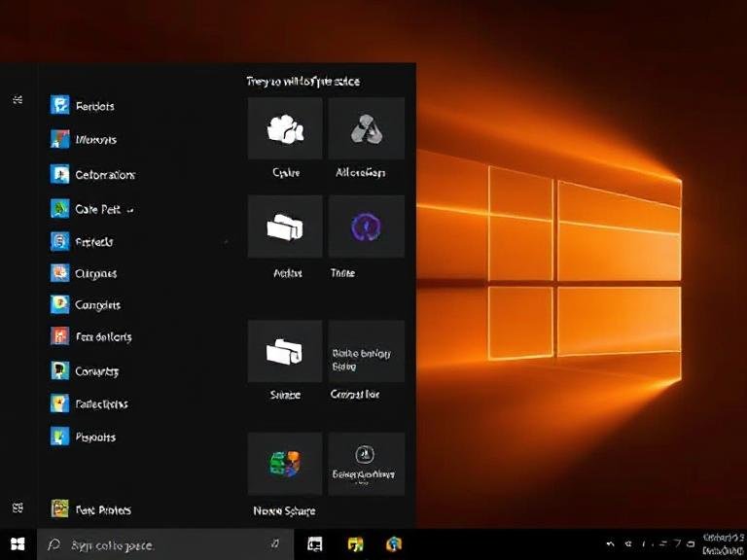The width and height of the screenshot is (747, 560).
Task: Click the microphone icon in the search box
Action: 275,543
